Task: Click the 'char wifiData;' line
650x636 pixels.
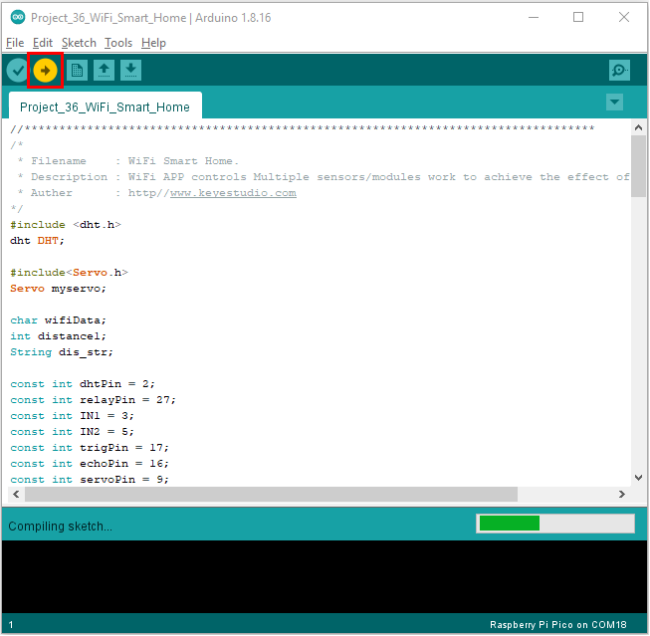Action: pyautogui.click(x=58, y=320)
